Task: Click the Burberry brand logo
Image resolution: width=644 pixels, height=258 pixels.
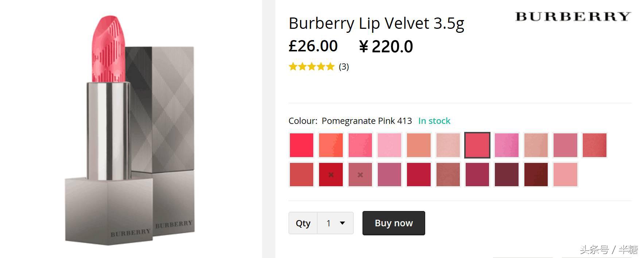Action: tap(573, 17)
